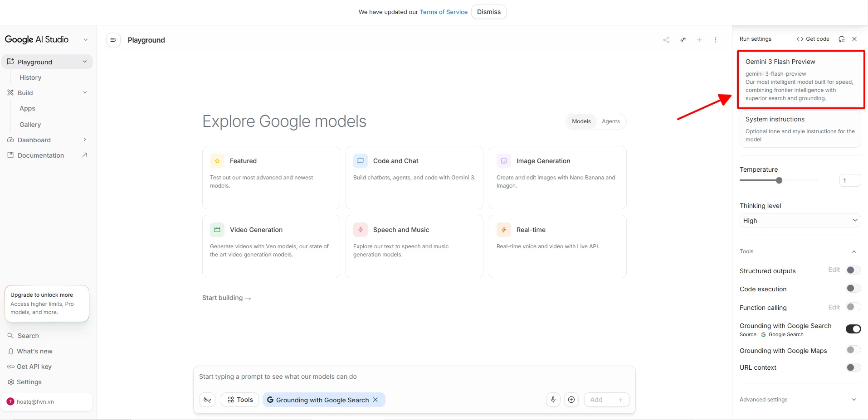Switch to the Agents tab
This screenshot has width=868, height=420.
click(x=610, y=121)
